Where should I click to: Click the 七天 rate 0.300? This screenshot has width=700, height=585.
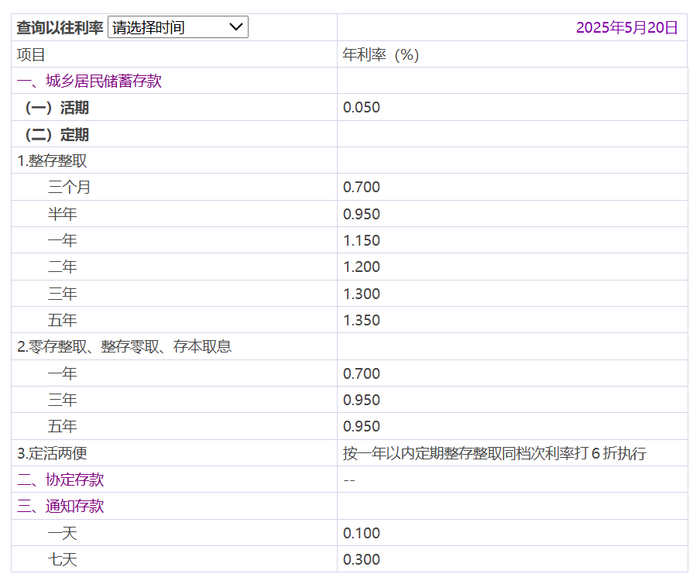pos(361,560)
